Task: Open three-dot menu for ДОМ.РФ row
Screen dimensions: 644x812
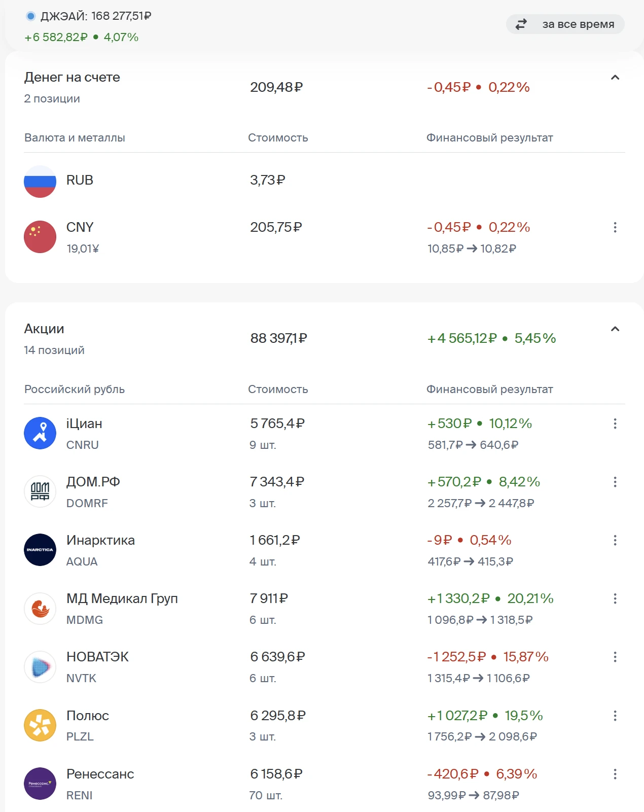Action: coord(615,482)
